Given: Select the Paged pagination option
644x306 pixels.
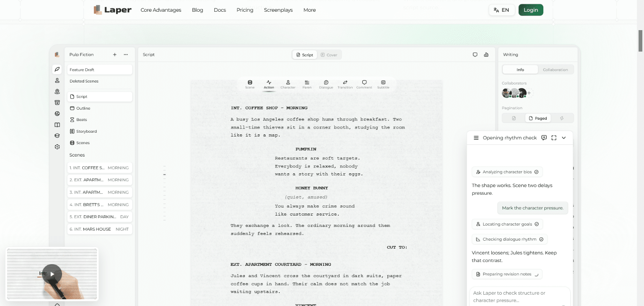Looking at the screenshot, I should coord(538,118).
